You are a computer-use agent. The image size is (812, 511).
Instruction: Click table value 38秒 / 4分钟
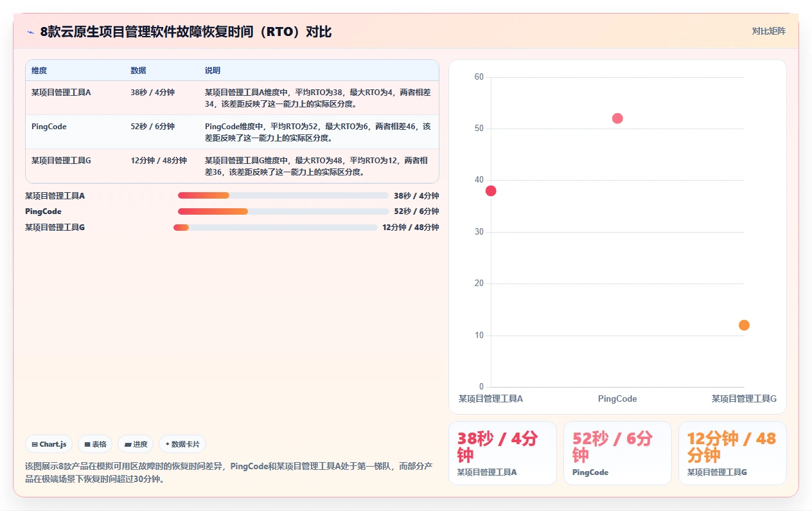(152, 93)
